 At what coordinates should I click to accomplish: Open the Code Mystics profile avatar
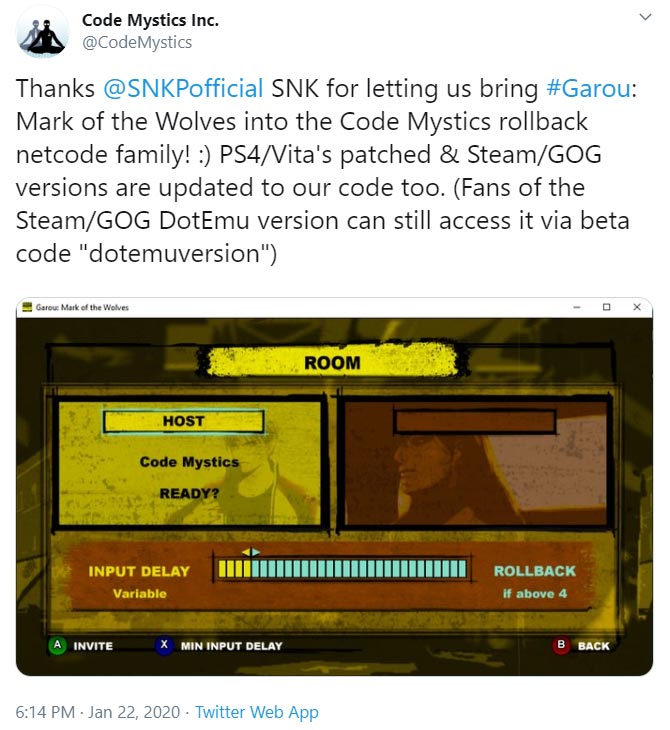pos(42,33)
